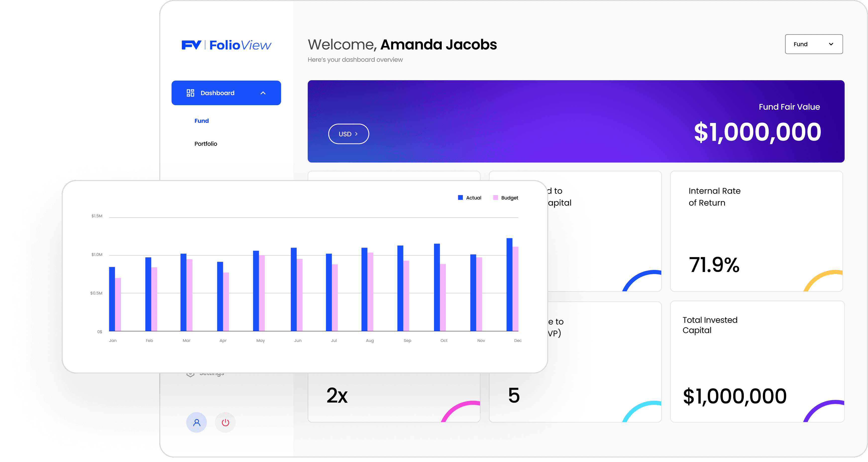Viewport: 868px width, 462px height.
Task: Click the Fund Fair Value amount
Action: (x=757, y=132)
